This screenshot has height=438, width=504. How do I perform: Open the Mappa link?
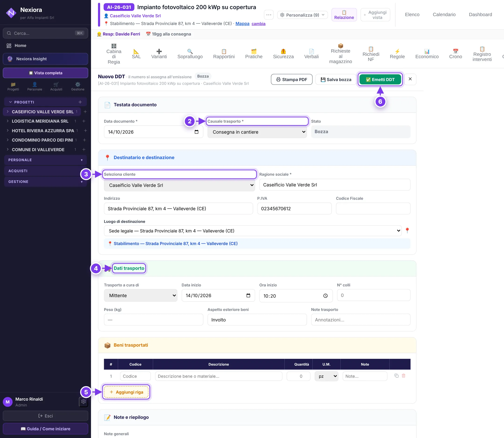[x=242, y=23]
